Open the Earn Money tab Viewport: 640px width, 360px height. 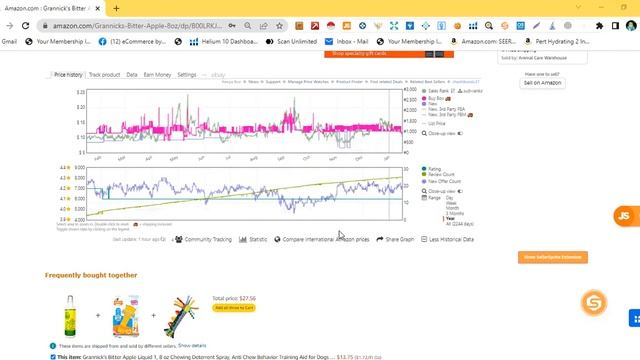[157, 75]
